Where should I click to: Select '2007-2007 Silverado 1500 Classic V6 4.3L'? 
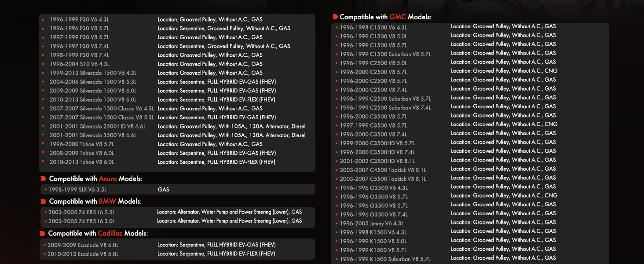tap(102, 109)
